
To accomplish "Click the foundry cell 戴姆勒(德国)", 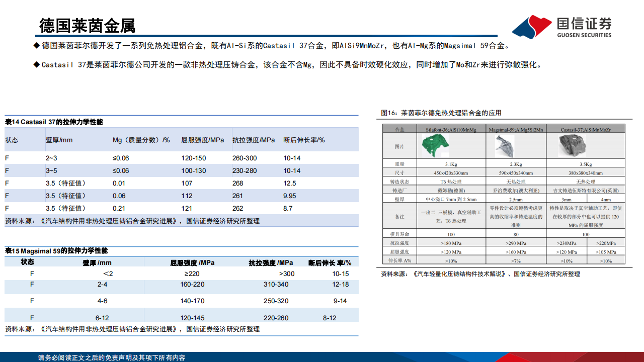I will [451, 191].
